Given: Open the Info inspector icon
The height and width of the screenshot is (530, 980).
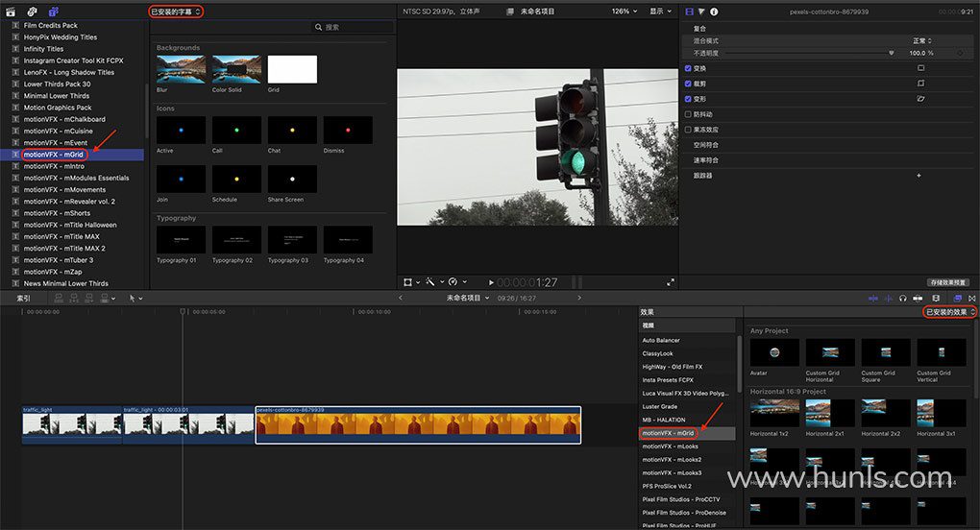Looking at the screenshot, I should (714, 12).
